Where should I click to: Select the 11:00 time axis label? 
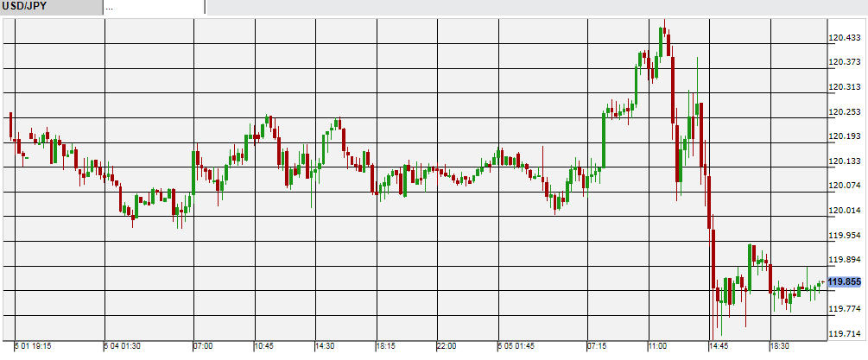click(656, 346)
